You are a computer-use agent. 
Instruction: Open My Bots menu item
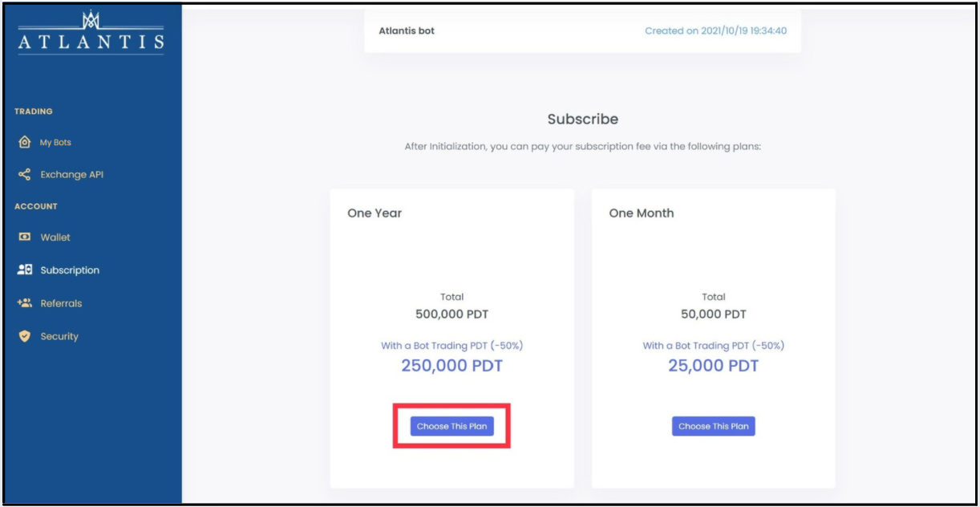pos(55,142)
